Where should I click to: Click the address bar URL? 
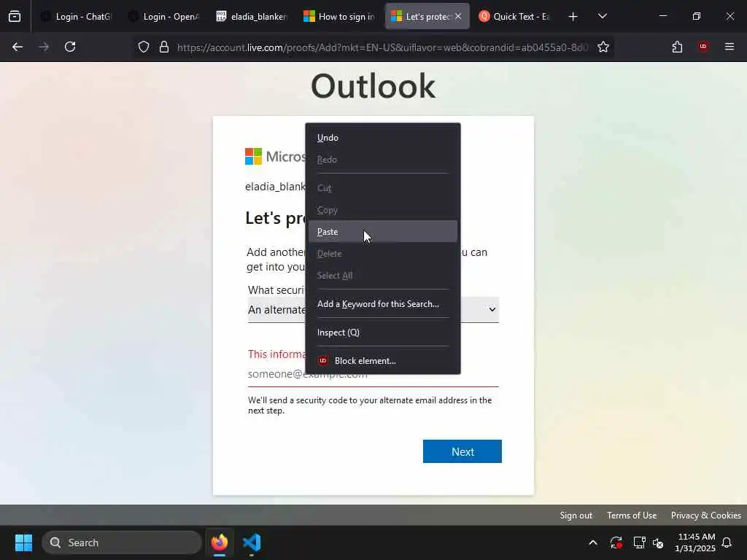click(x=382, y=47)
